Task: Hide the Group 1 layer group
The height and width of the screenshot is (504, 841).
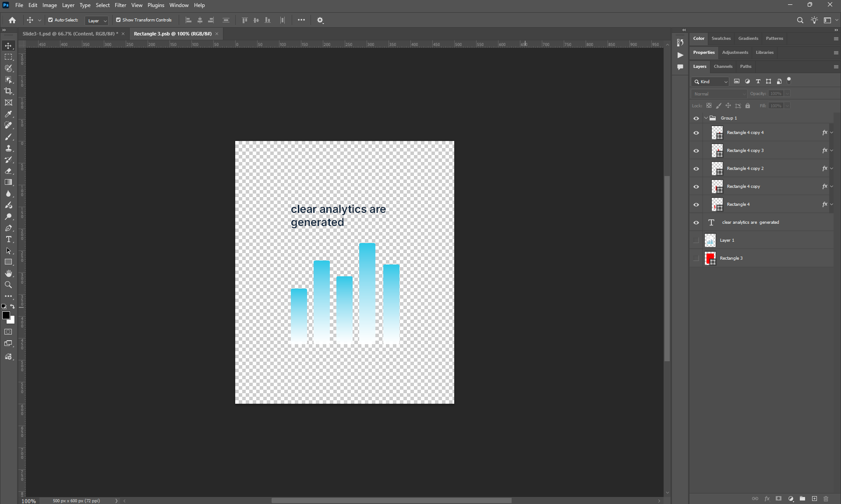Action: [x=696, y=118]
